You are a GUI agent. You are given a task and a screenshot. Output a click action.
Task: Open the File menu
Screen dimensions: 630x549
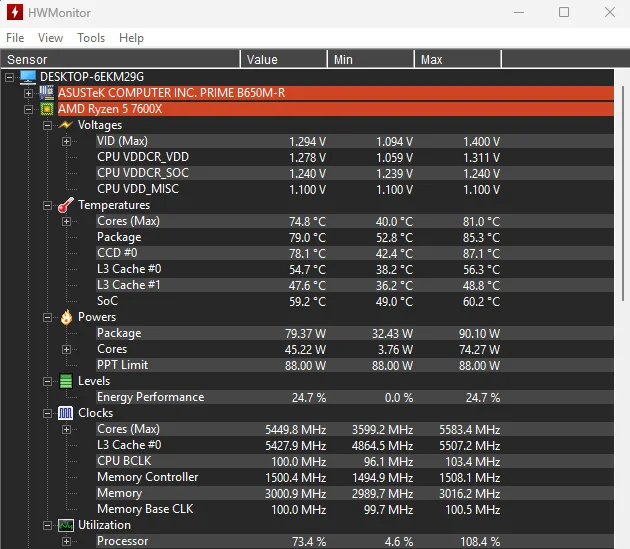pos(15,38)
